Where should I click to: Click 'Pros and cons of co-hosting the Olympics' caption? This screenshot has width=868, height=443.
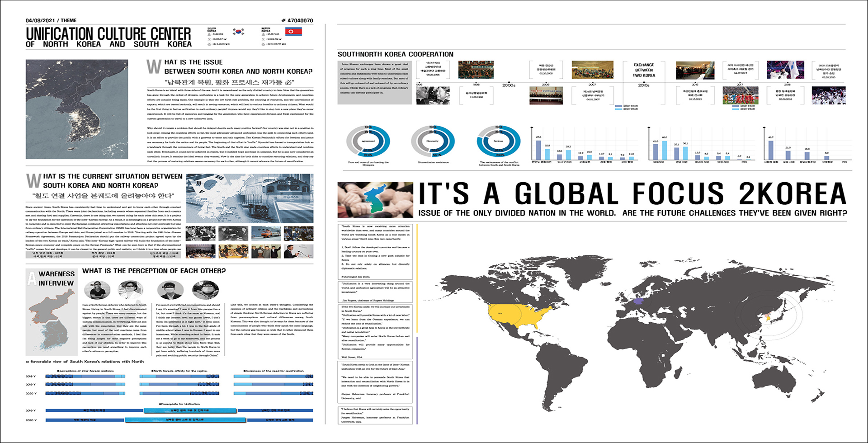pyautogui.click(x=368, y=163)
